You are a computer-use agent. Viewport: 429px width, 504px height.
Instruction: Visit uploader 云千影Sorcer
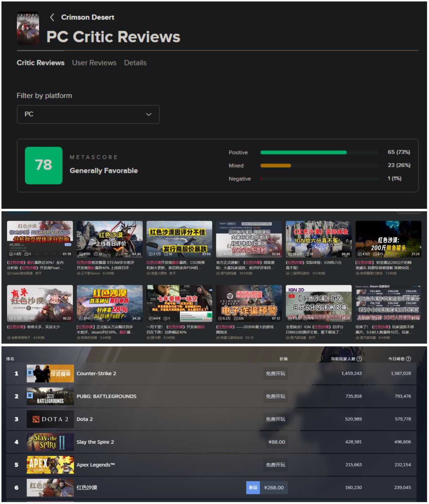[90, 274]
